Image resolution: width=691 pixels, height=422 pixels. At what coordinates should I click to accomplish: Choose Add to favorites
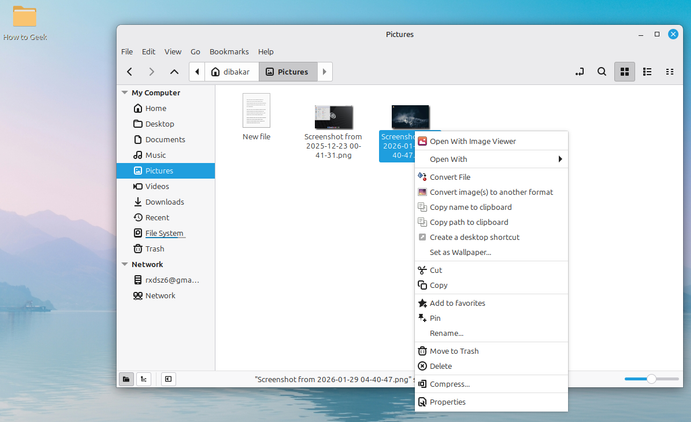pyautogui.click(x=491, y=303)
